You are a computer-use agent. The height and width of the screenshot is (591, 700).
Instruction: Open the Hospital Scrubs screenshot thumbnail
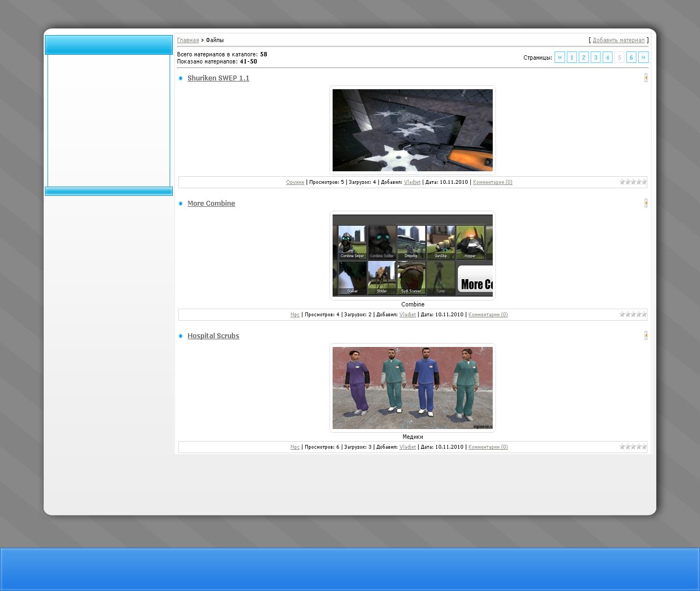[x=412, y=388]
